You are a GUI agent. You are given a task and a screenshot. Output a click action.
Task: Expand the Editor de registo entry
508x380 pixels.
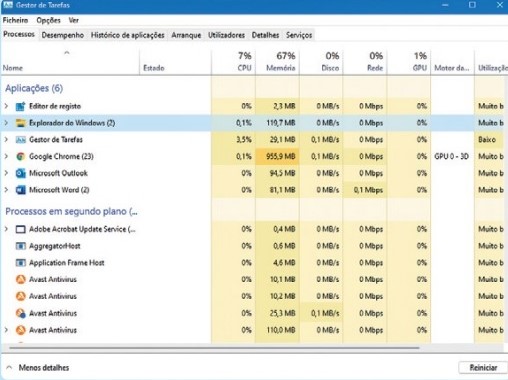point(6,106)
